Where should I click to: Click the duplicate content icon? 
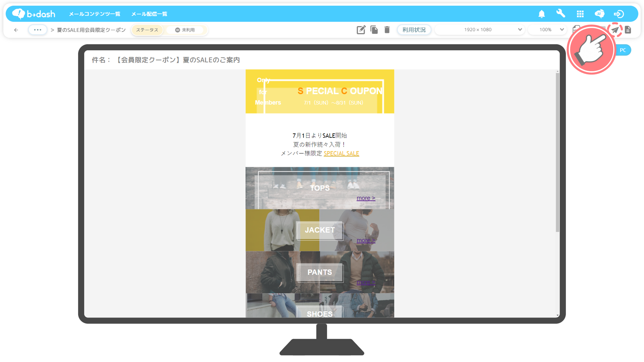point(374,30)
